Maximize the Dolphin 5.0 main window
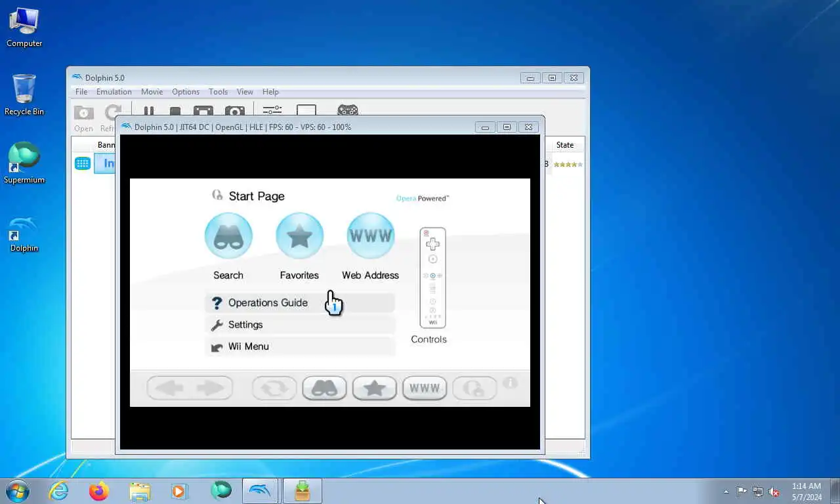Image resolution: width=840 pixels, height=504 pixels. pos(552,77)
